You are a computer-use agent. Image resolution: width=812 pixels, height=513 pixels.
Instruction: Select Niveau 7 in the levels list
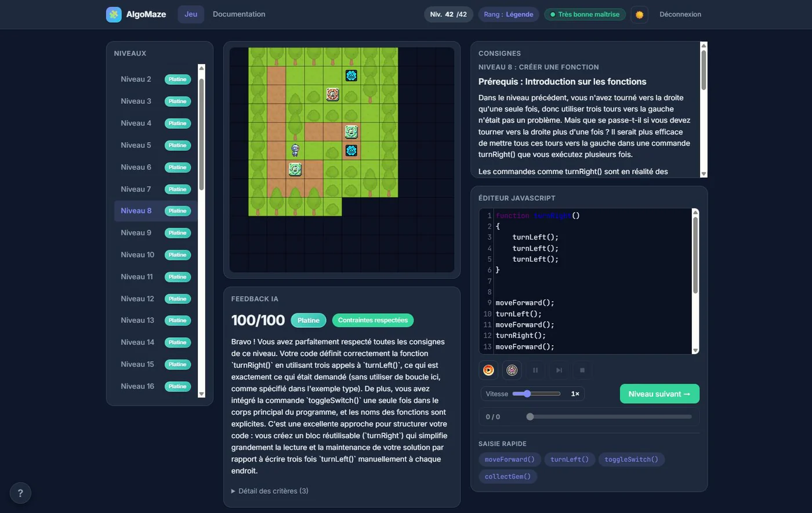tap(155, 189)
